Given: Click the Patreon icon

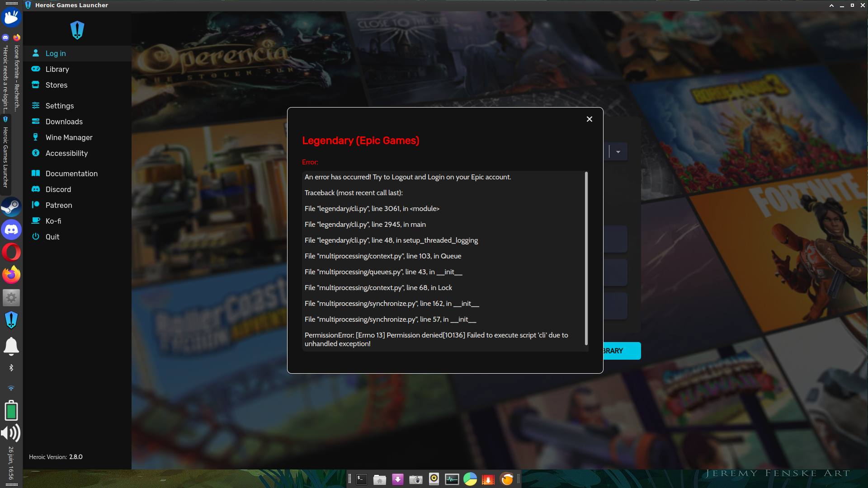Looking at the screenshot, I should point(36,205).
